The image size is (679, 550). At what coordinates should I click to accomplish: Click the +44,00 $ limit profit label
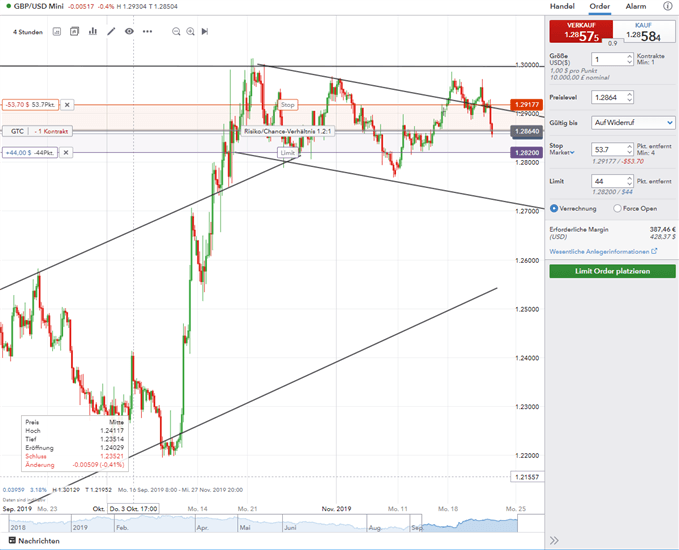tap(29, 152)
